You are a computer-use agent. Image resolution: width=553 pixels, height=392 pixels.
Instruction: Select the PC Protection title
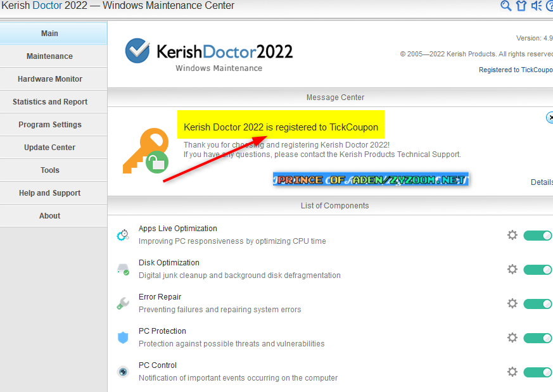click(x=162, y=331)
